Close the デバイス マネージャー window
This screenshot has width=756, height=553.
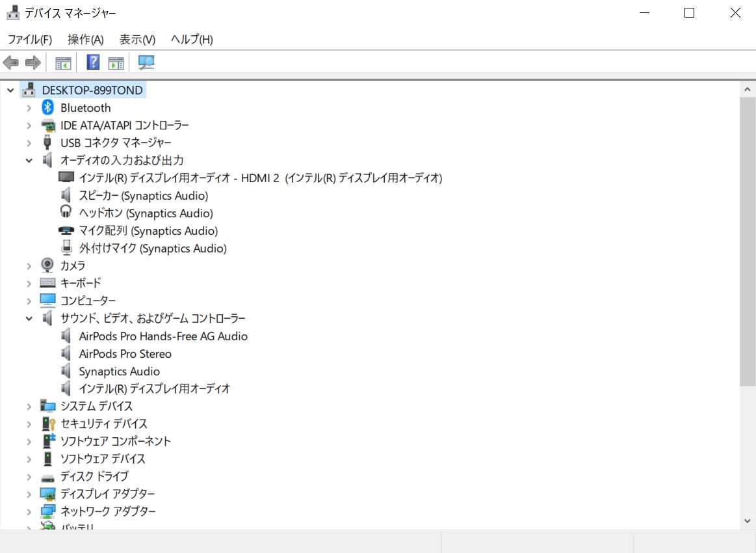point(735,13)
